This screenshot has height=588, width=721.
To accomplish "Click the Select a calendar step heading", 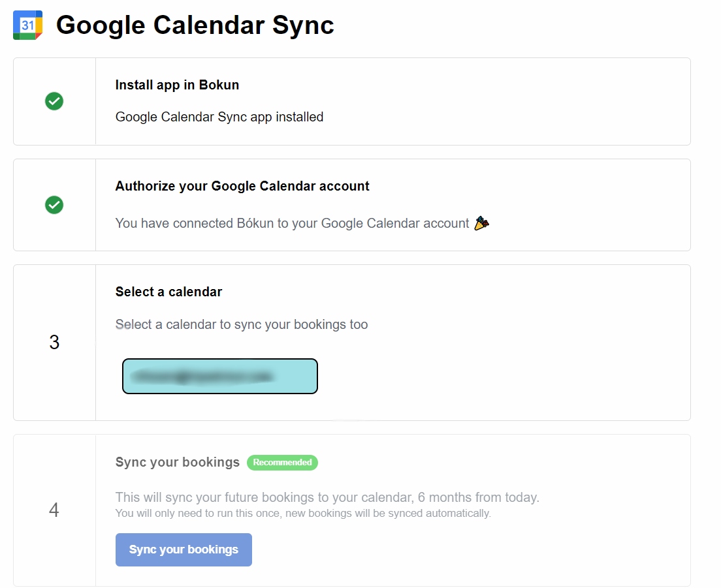I will click(168, 292).
